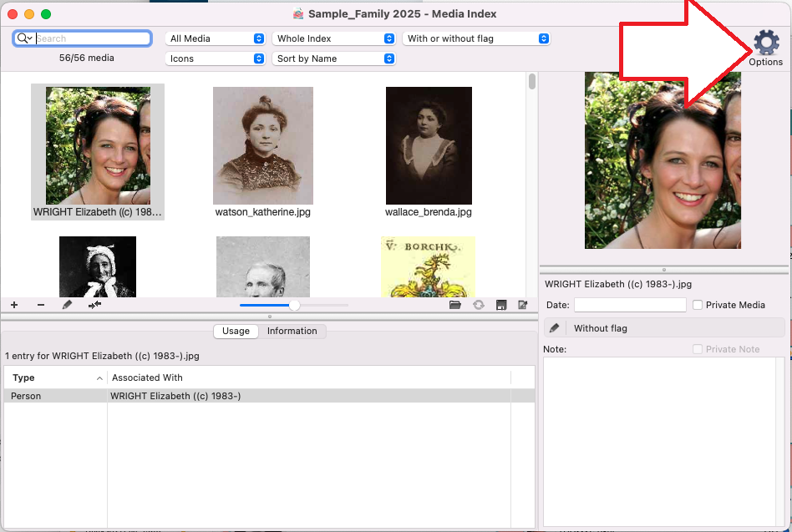Open the With or without flag dropdown
792x532 pixels.
click(477, 38)
